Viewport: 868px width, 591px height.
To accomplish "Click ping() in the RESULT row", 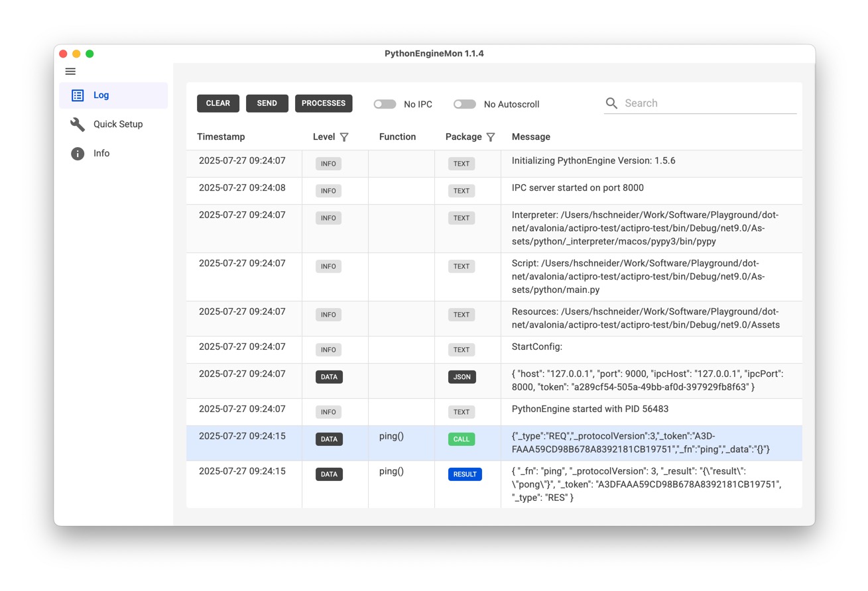I will point(391,472).
